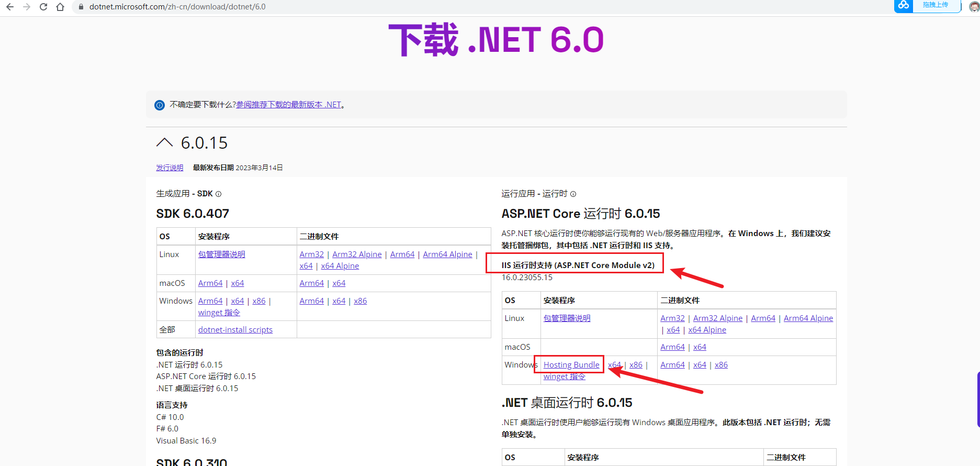Download ASP.NET runtime Linux x64 binary
The height and width of the screenshot is (466, 980).
pyautogui.click(x=673, y=330)
